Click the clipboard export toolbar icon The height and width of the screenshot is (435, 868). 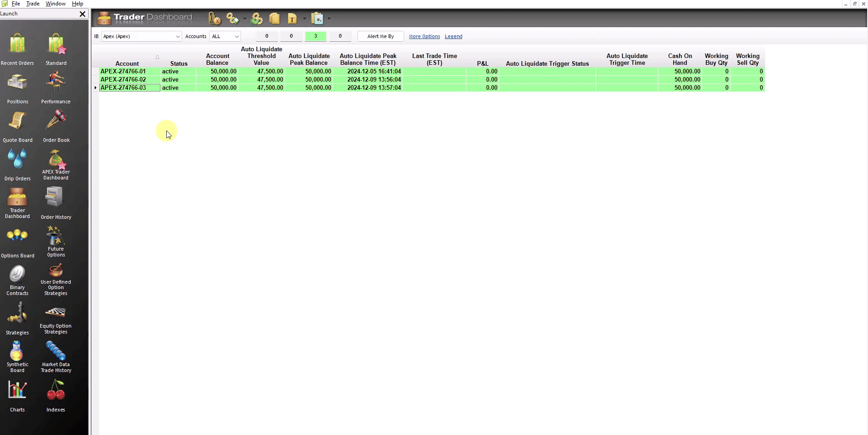(x=318, y=19)
